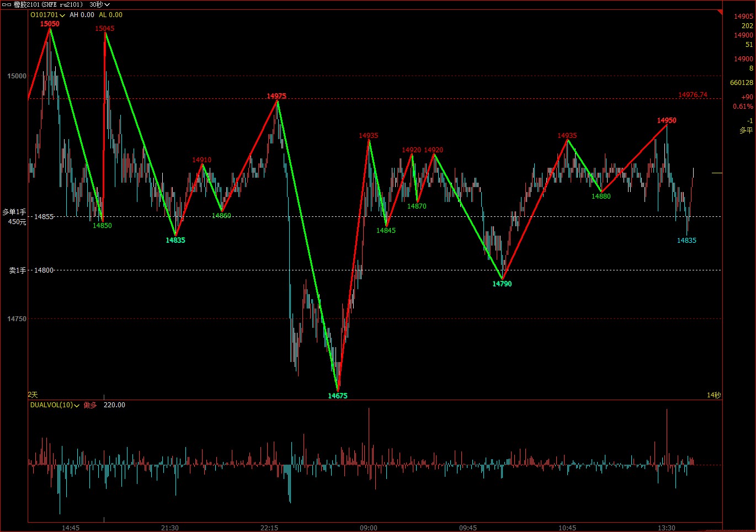Click the 2天 time span label
This screenshot has width=756, height=532.
point(33,395)
